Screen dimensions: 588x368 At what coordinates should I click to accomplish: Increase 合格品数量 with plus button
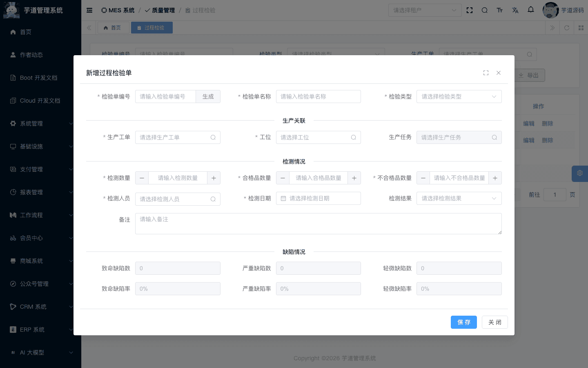coord(354,178)
